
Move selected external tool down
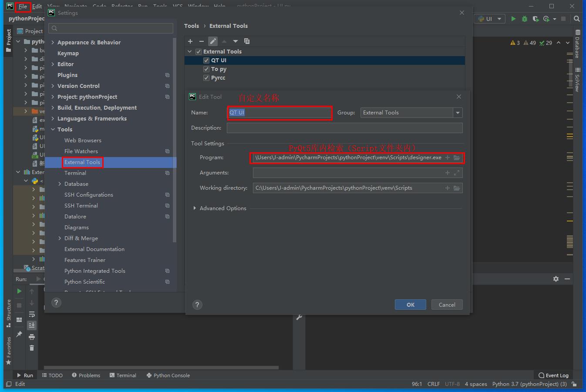(236, 41)
